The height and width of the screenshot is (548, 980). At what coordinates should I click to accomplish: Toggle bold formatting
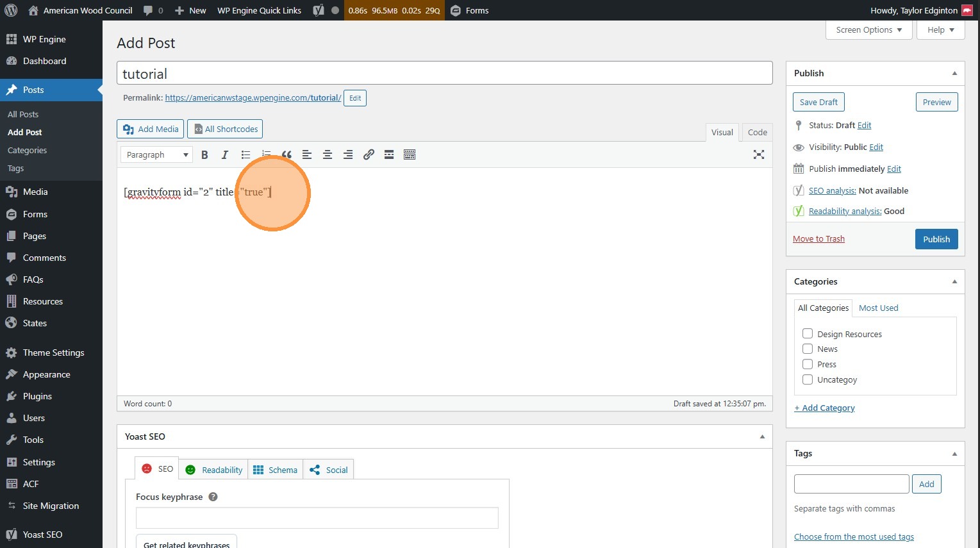pos(204,154)
